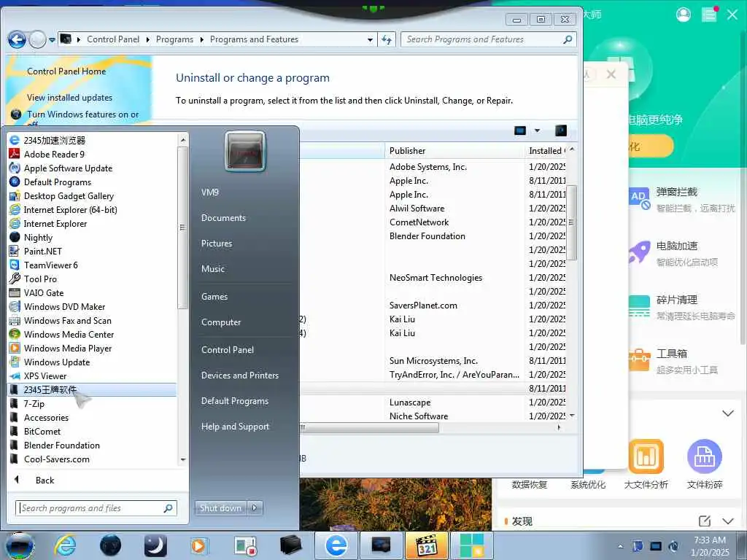747x560 pixels.
Task: Launch Windows Media Center
Action: (x=69, y=334)
